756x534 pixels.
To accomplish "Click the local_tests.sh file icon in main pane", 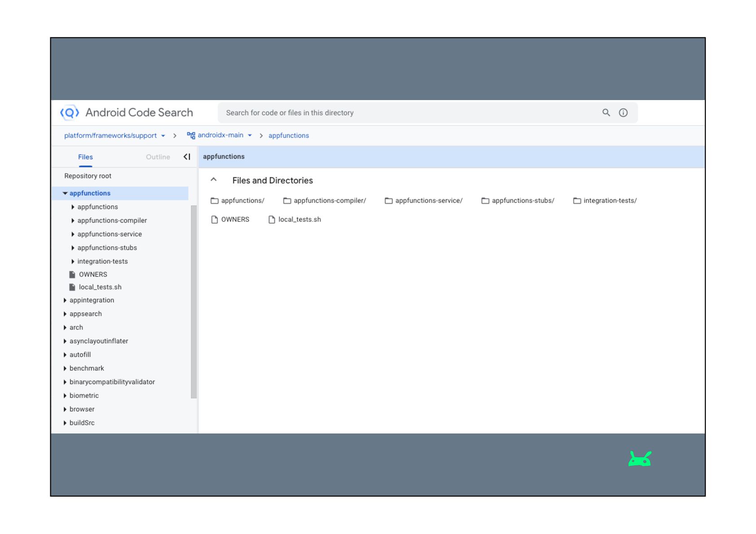I will (272, 219).
